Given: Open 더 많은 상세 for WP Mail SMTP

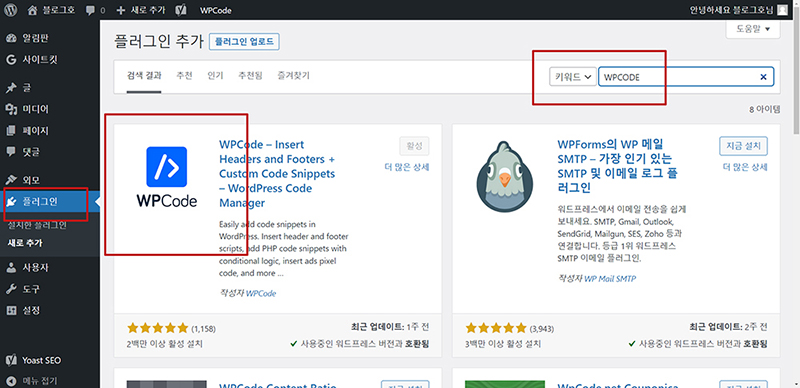Looking at the screenshot, I should point(745,167).
